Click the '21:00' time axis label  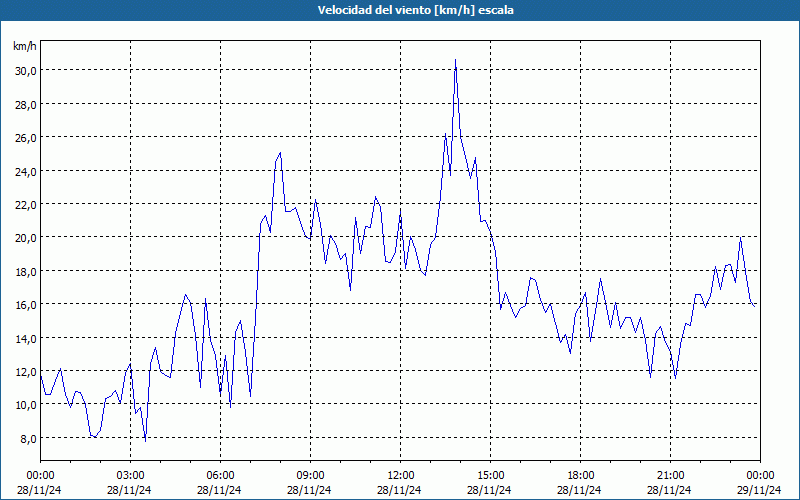point(670,476)
